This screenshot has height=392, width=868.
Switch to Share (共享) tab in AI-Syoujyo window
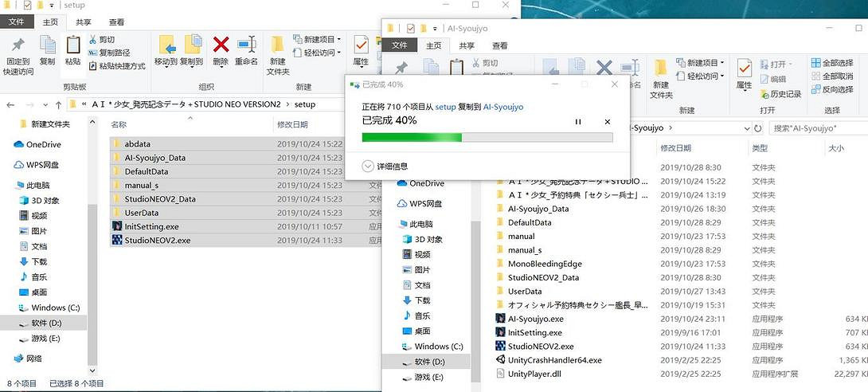click(x=467, y=45)
